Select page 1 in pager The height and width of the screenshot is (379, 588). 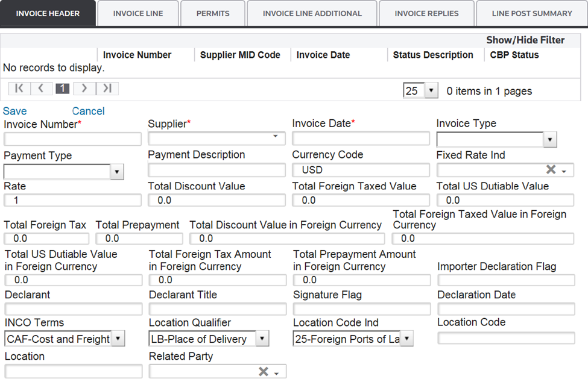[63, 89]
